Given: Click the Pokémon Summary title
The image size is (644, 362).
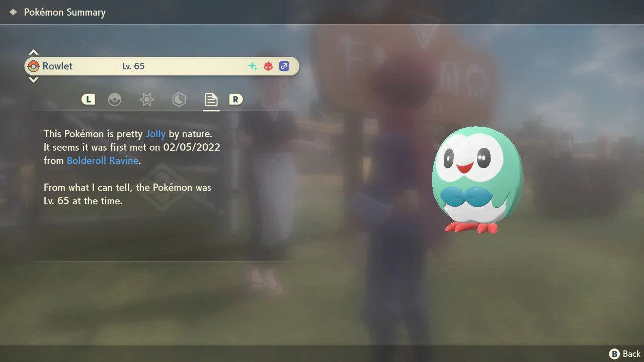Looking at the screenshot, I should [65, 12].
